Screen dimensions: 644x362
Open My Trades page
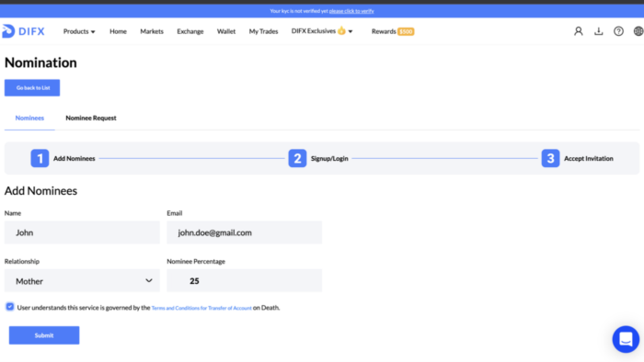(263, 31)
